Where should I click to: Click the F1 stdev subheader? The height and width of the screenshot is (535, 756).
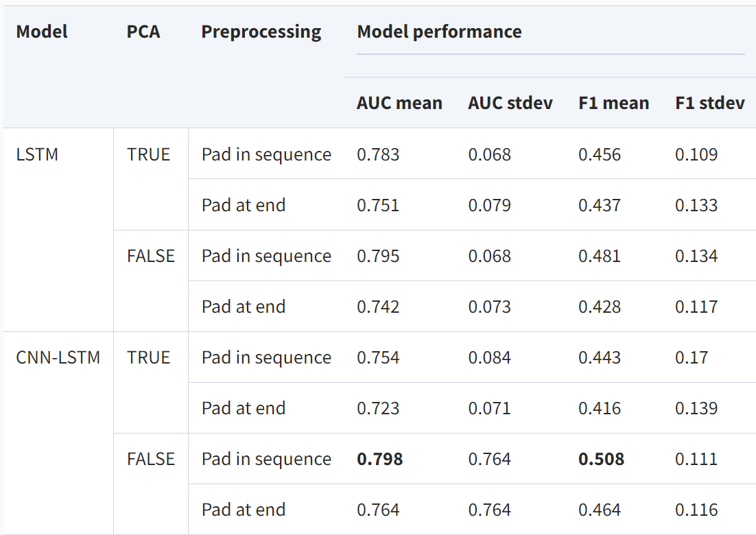[709, 103]
